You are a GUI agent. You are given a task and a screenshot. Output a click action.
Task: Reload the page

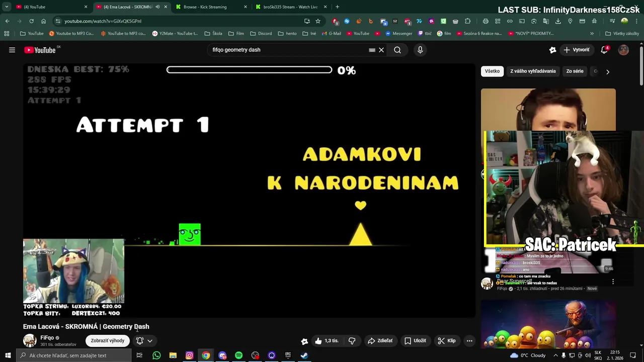point(31,21)
